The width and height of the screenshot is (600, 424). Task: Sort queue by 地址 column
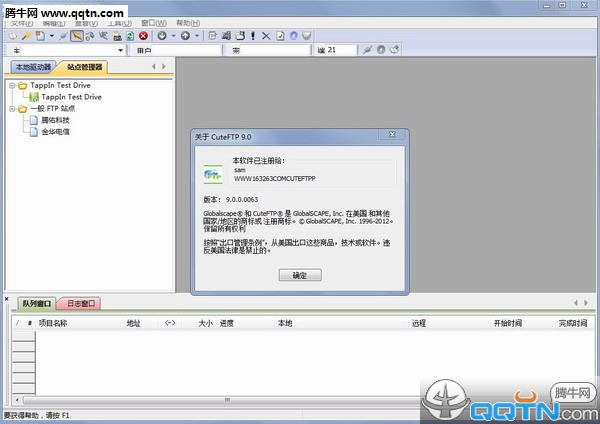tap(134, 323)
